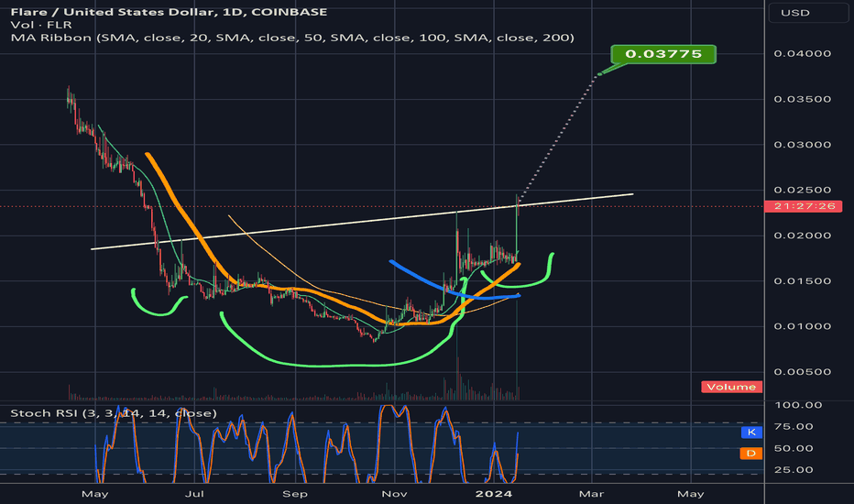Click the 0.03500 price axis value
The height and width of the screenshot is (504, 854).
tap(803, 99)
